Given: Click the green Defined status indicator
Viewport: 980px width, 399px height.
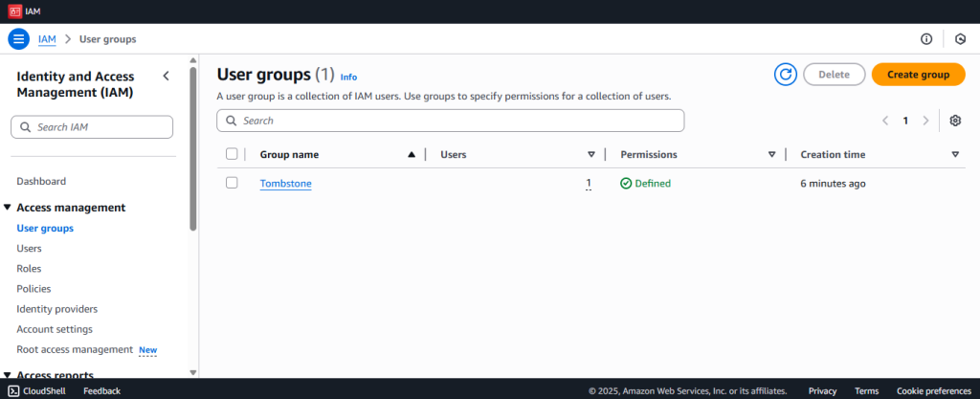Looking at the screenshot, I should (x=646, y=184).
